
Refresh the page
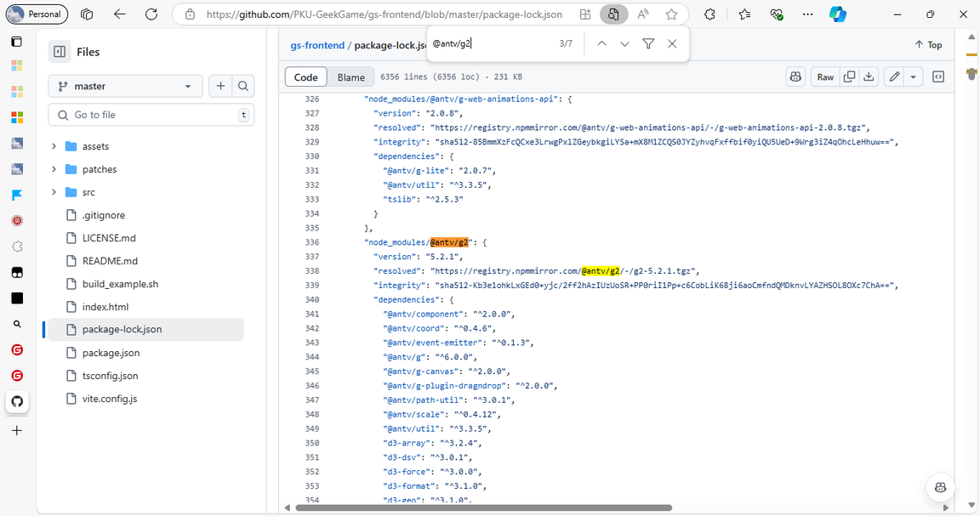[x=151, y=14]
